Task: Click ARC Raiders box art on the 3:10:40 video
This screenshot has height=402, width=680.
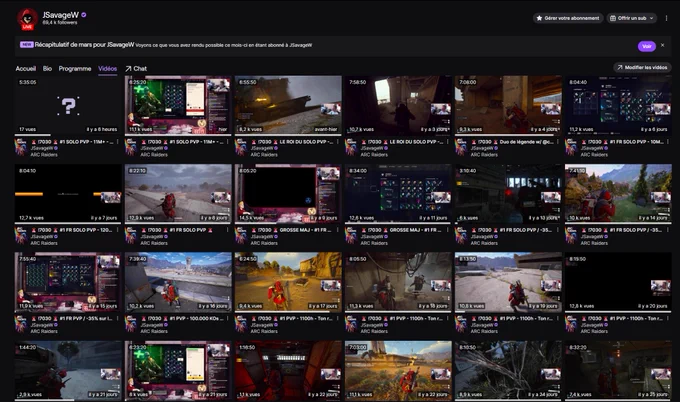Action: coord(461,235)
